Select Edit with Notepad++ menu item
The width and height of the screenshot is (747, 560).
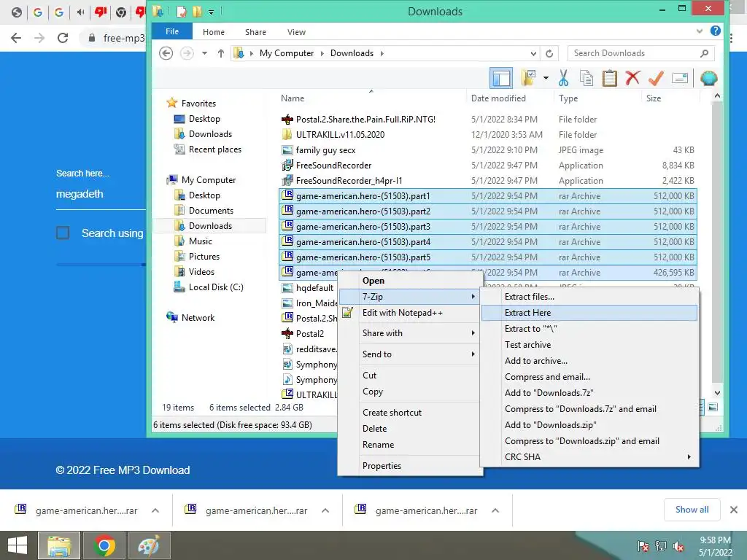coord(410,313)
